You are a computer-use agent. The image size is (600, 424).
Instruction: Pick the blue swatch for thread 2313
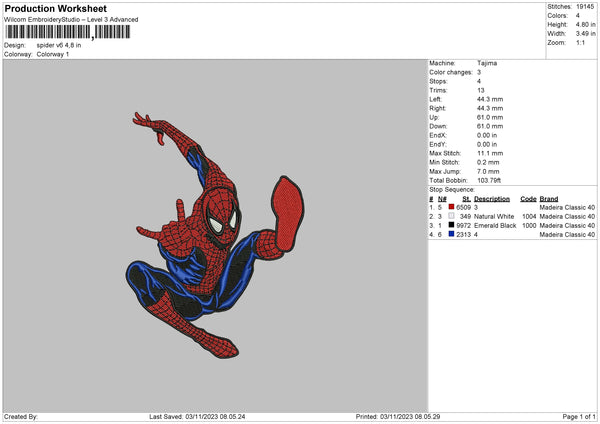451,234
